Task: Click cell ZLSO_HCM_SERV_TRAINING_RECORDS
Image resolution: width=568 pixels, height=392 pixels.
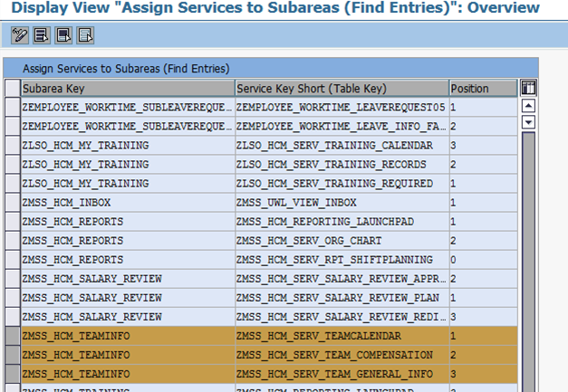Action: pyautogui.click(x=342, y=165)
